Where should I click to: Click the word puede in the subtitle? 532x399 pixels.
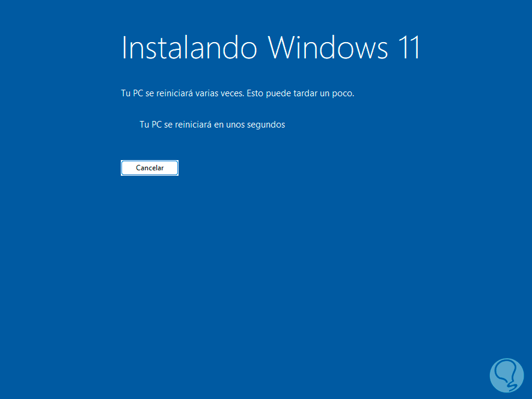[x=278, y=93]
